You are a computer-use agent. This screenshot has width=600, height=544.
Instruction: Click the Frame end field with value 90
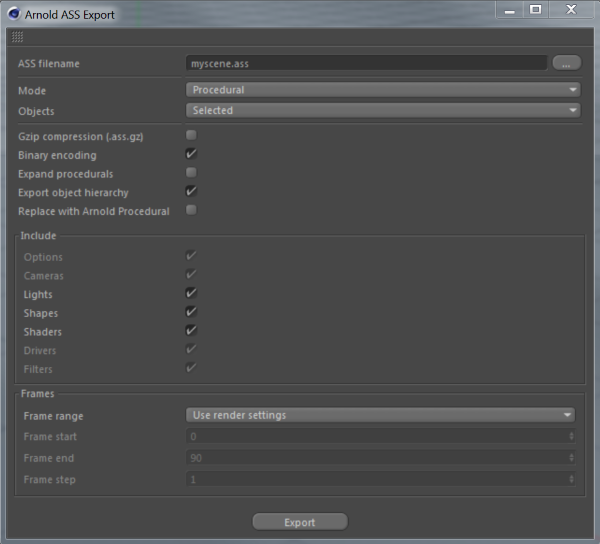coord(380,458)
